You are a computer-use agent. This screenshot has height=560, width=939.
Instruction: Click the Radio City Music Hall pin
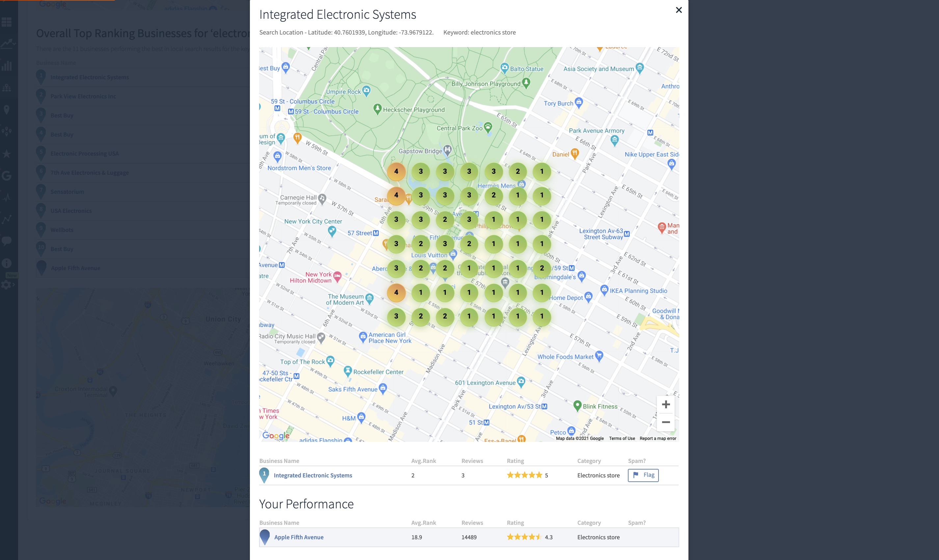coord(321,337)
